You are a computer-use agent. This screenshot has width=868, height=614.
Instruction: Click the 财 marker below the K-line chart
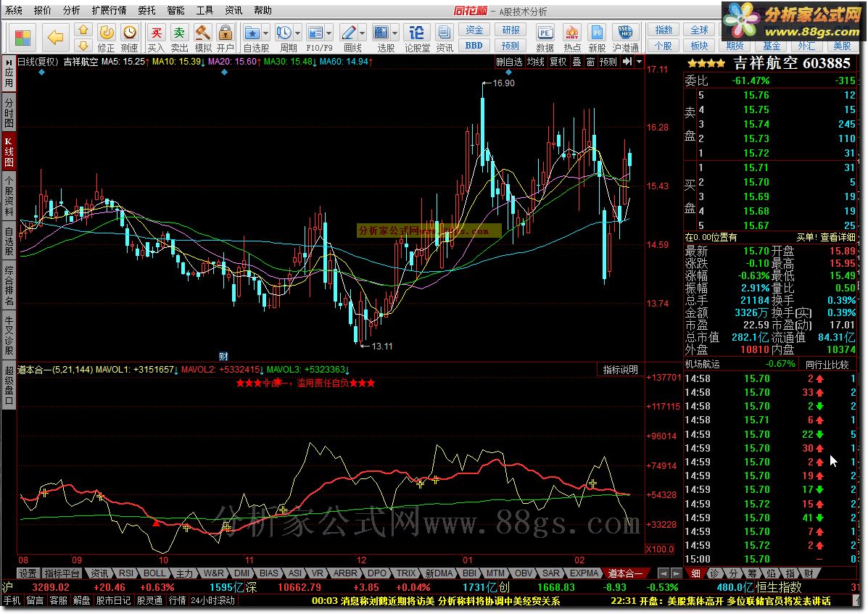point(223,356)
